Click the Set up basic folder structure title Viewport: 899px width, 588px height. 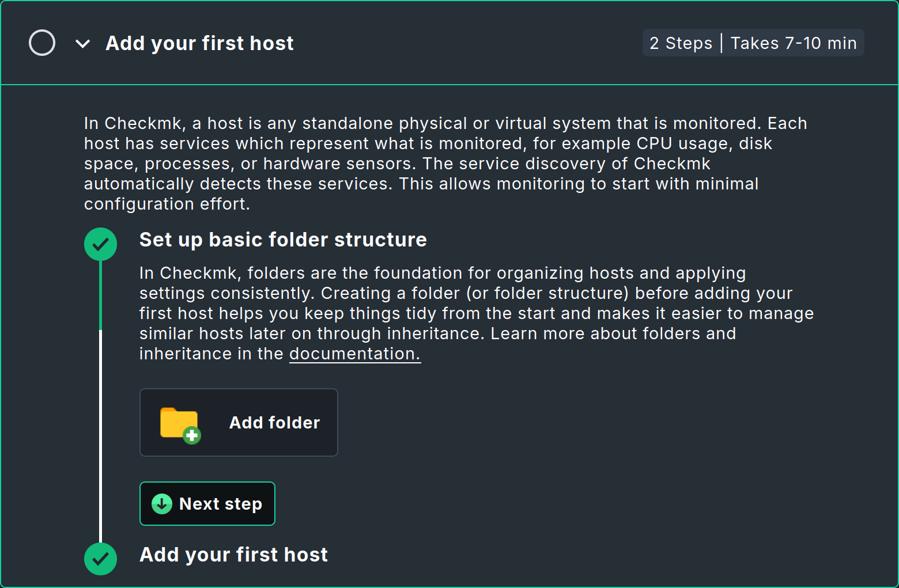pyautogui.click(x=282, y=240)
